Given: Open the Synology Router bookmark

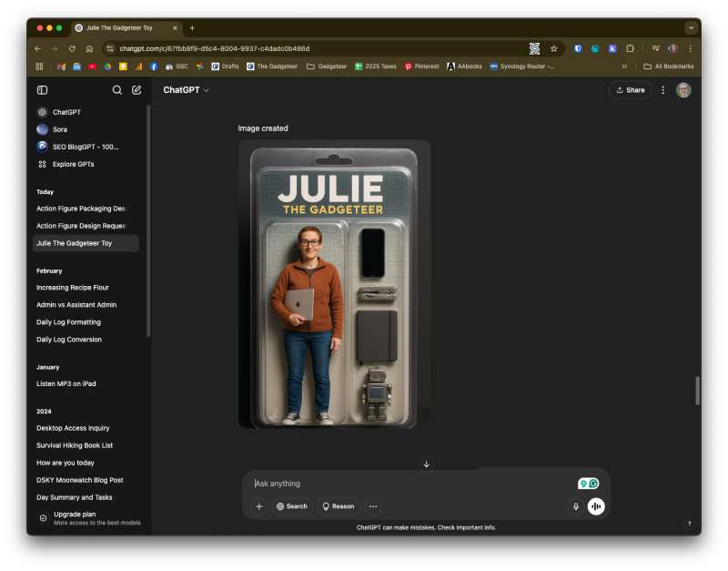Looking at the screenshot, I should coord(522,66).
